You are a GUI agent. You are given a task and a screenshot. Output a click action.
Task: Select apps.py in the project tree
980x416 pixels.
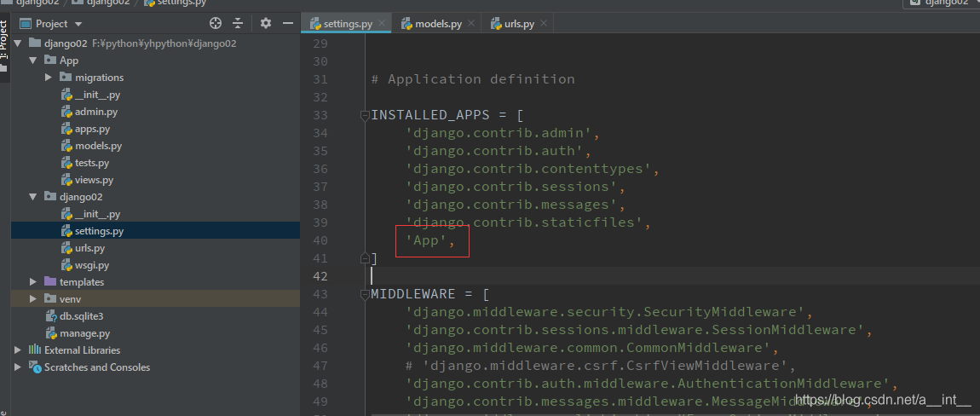click(x=92, y=129)
